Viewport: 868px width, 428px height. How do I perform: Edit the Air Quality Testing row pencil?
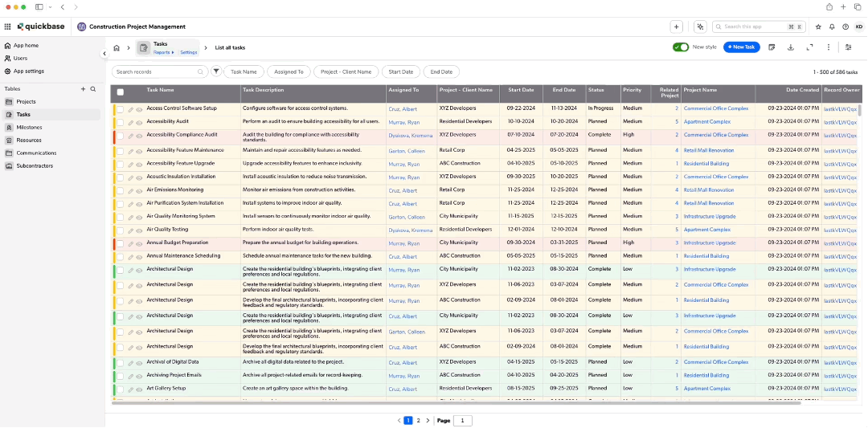[x=131, y=230]
